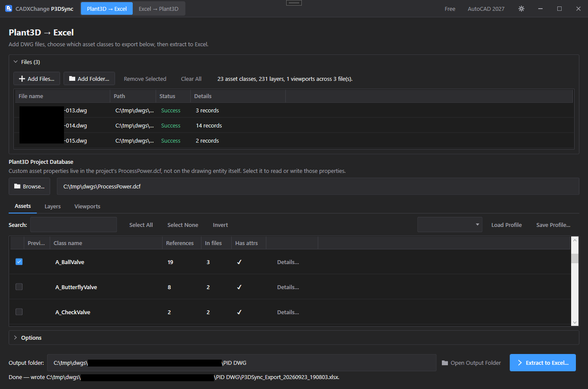Select the -015.dwg file row
The height and width of the screenshot is (389, 588).
tap(294, 140)
